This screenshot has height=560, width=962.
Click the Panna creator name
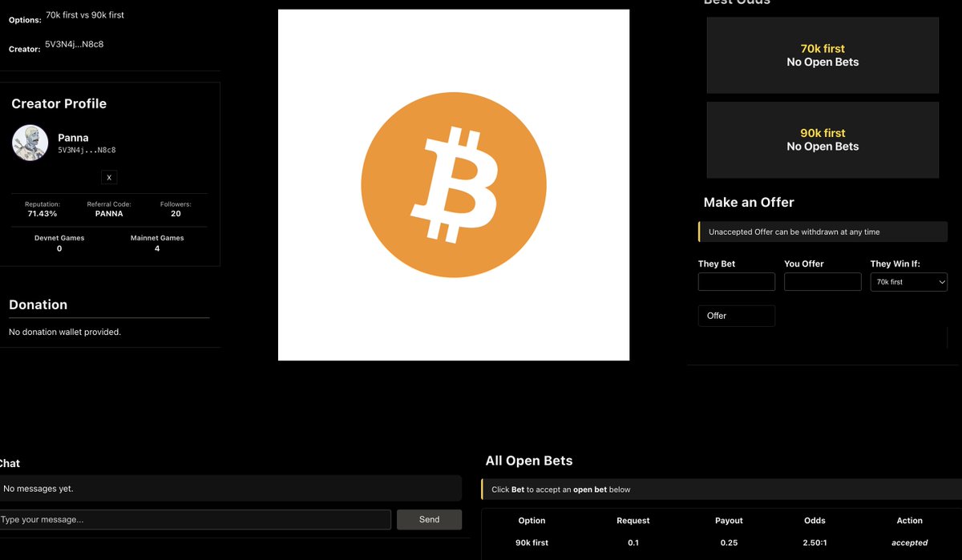point(73,138)
